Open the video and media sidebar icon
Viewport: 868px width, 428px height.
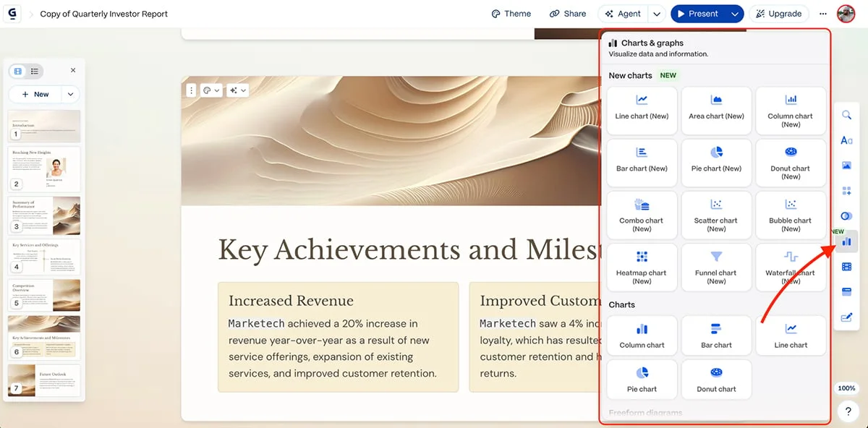pyautogui.click(x=846, y=267)
